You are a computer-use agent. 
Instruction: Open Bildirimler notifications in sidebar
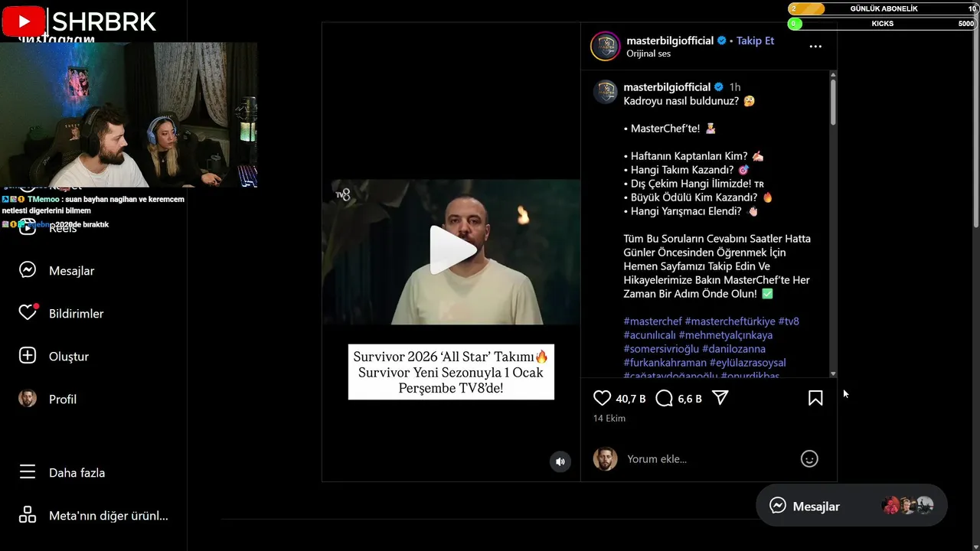(76, 314)
